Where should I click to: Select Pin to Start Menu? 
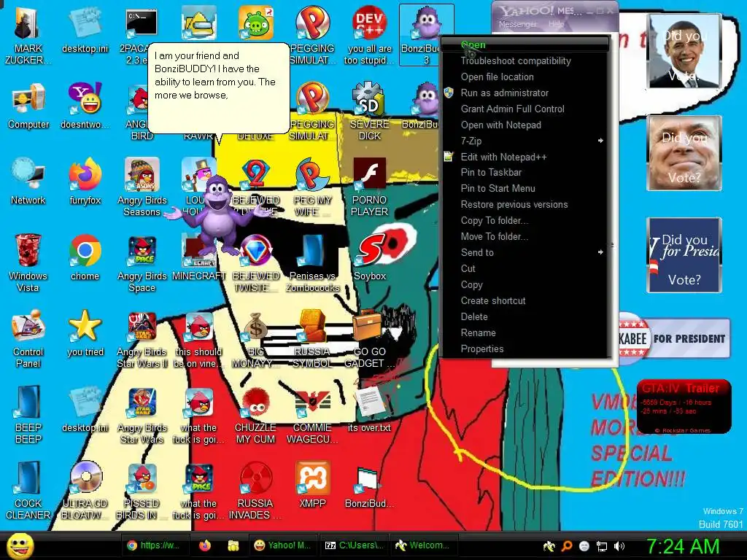pos(525,189)
